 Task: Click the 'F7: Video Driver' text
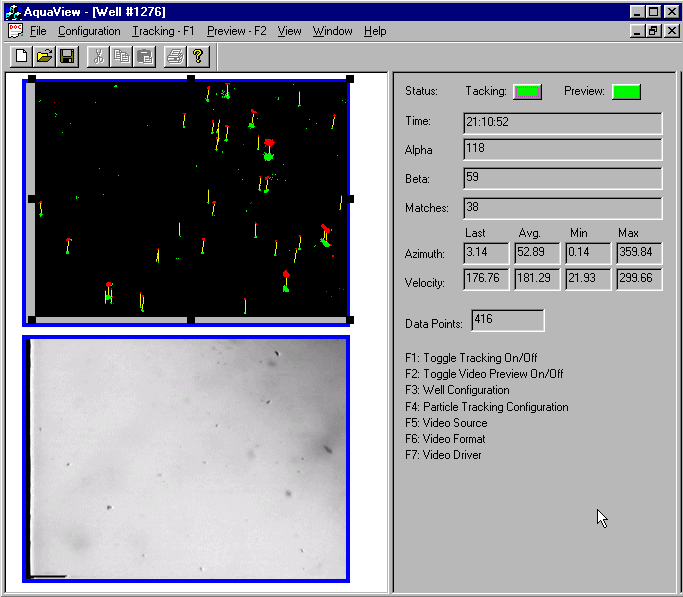tap(443, 455)
